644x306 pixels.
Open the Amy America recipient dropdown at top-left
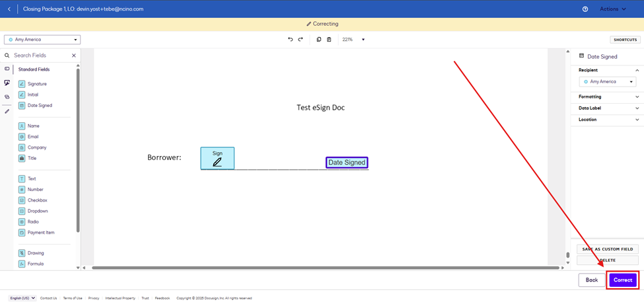tap(42, 40)
